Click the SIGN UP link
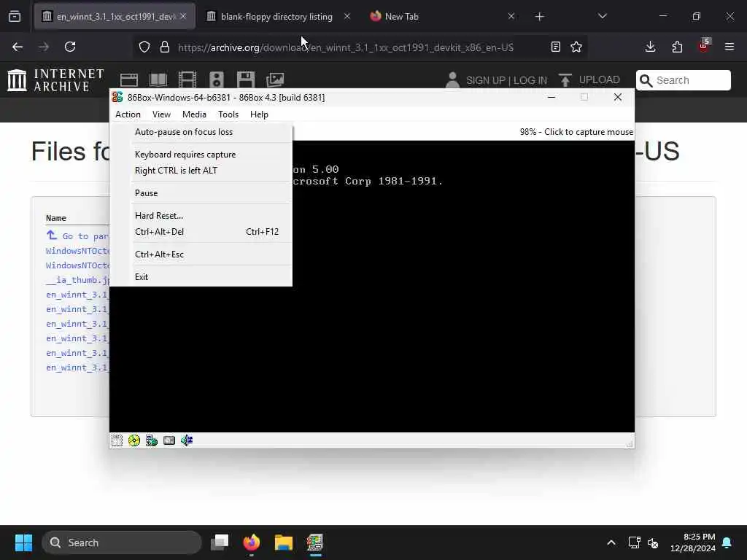The height and width of the screenshot is (560, 747). [486, 80]
